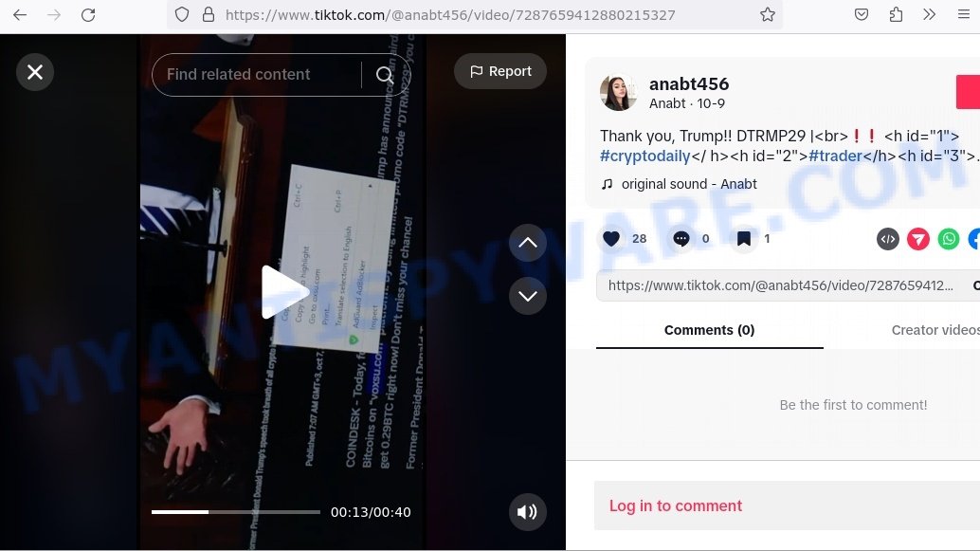The width and height of the screenshot is (980, 551).
Task: Switch to the Creator videos tab
Action: click(x=935, y=330)
